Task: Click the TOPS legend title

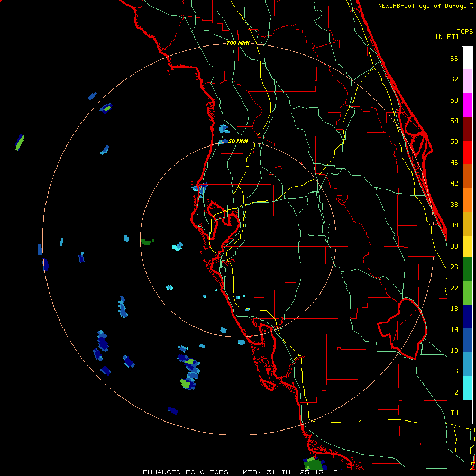Action: (x=465, y=32)
